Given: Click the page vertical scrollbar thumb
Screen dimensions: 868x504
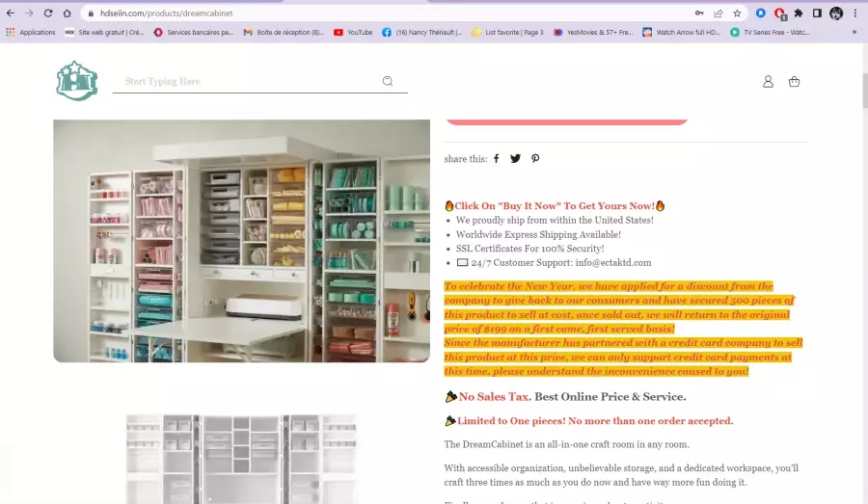Looking at the screenshot, I should pos(863,90).
